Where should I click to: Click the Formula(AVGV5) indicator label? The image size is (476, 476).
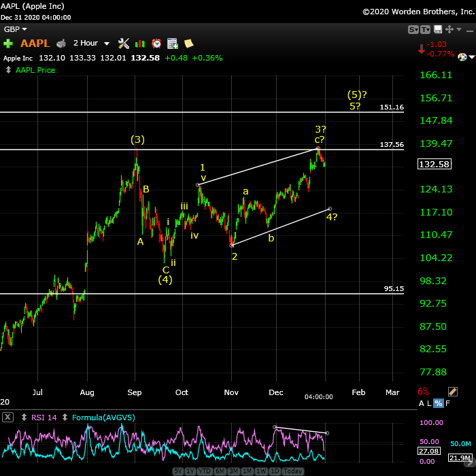pyautogui.click(x=103, y=418)
